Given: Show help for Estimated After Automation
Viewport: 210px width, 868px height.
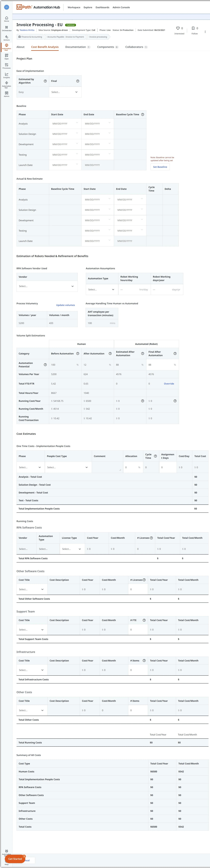Looking at the screenshot, I should coord(142,353).
